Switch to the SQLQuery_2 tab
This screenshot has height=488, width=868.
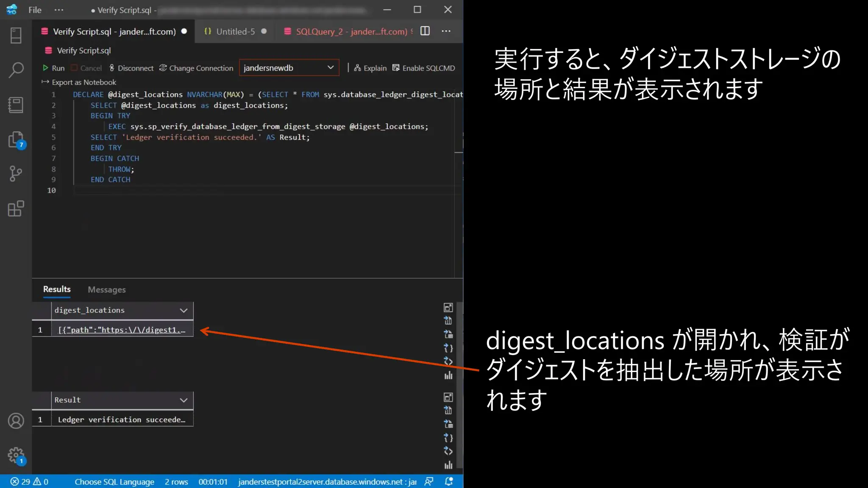(x=348, y=31)
